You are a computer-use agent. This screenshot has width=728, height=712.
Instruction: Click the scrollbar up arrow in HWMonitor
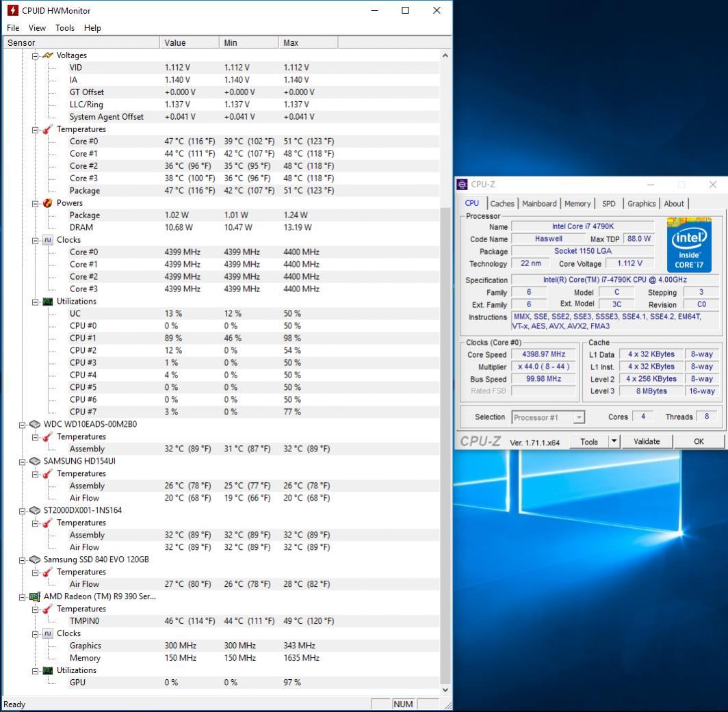(445, 55)
